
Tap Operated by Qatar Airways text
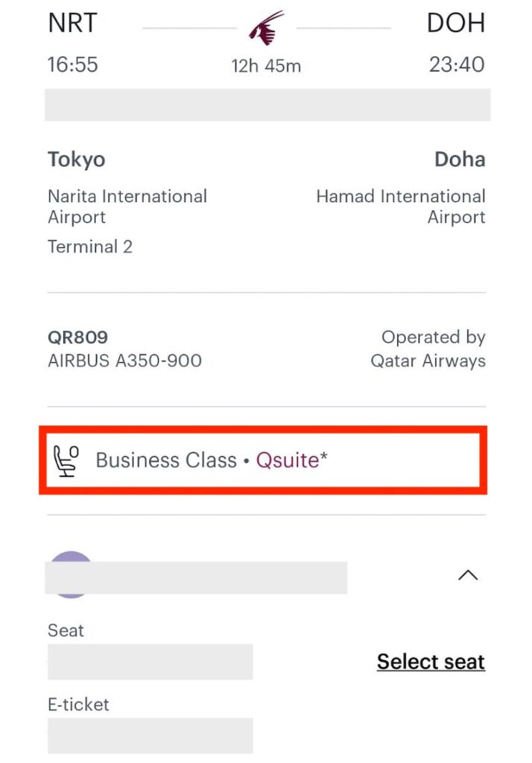click(x=428, y=349)
